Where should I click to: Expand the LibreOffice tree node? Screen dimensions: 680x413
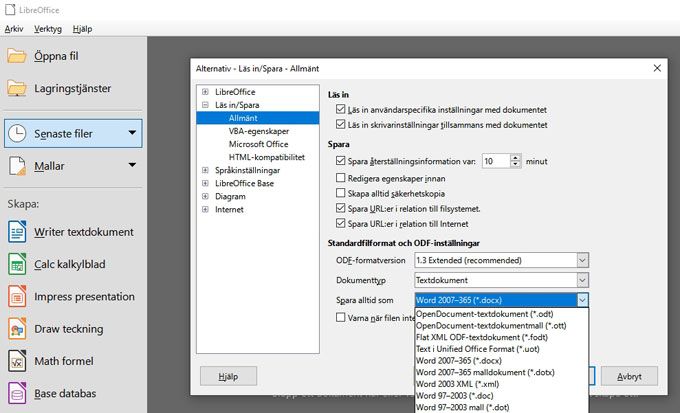click(x=205, y=92)
